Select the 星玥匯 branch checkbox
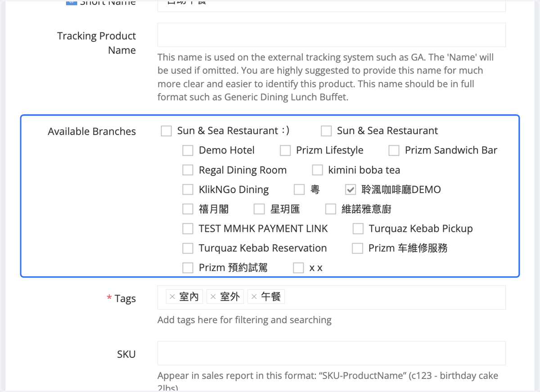 pos(259,209)
